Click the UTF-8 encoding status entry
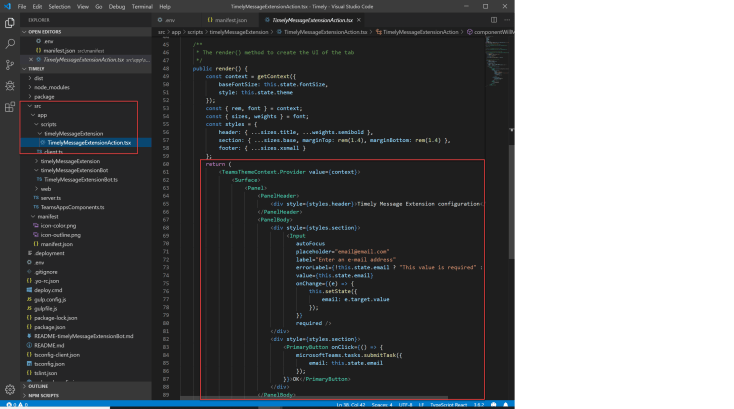Viewport: 734px width, 409px height. click(x=405, y=405)
